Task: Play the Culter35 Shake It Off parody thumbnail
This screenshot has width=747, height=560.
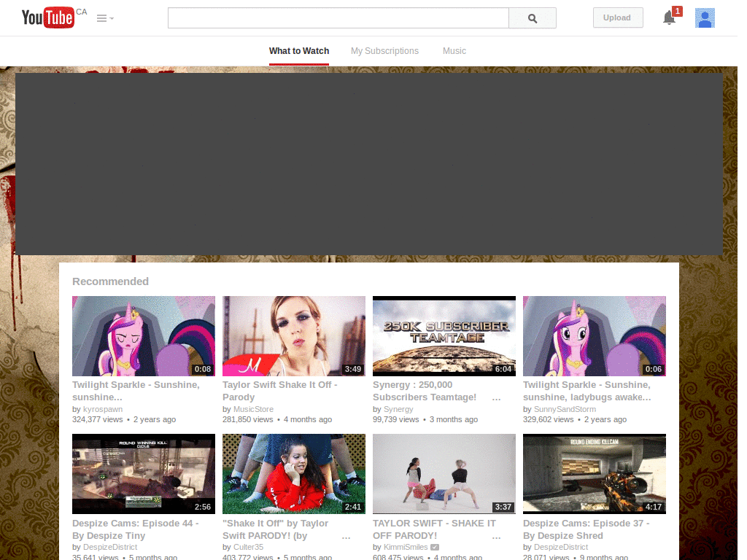Action: click(294, 474)
